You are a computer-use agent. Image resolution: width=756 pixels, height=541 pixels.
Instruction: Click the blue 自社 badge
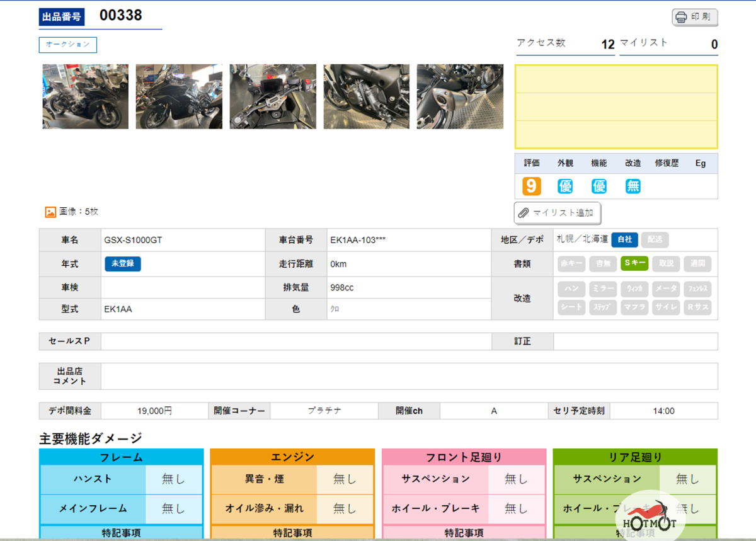624,239
